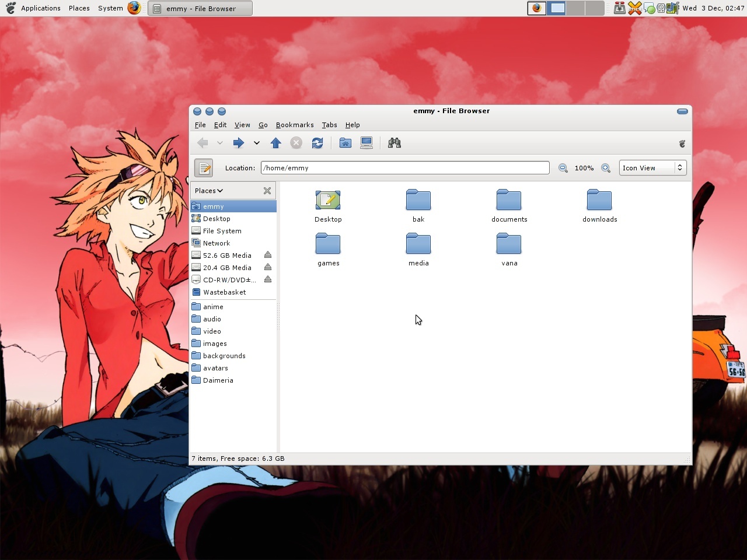Open the Tabs menu
Image resolution: width=747 pixels, height=560 pixels.
coord(330,125)
